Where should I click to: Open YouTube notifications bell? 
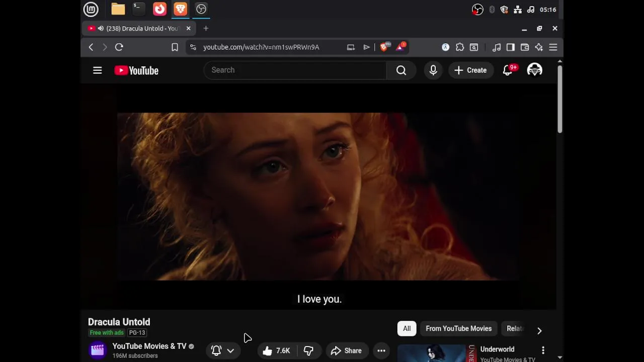pyautogui.click(x=509, y=70)
